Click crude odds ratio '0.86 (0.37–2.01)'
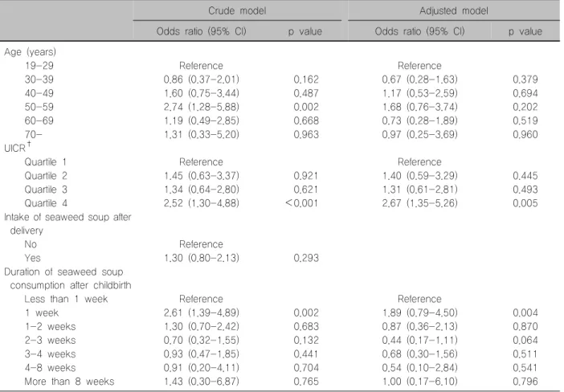 coord(202,80)
